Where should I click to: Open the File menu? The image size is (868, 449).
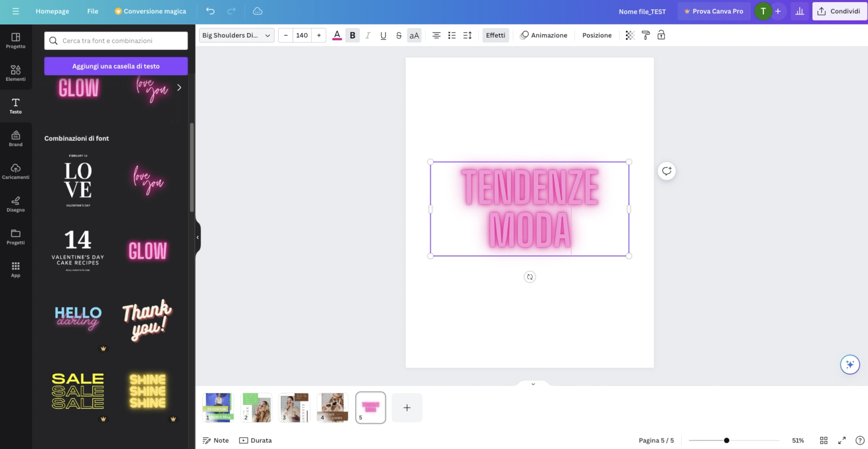pos(93,11)
